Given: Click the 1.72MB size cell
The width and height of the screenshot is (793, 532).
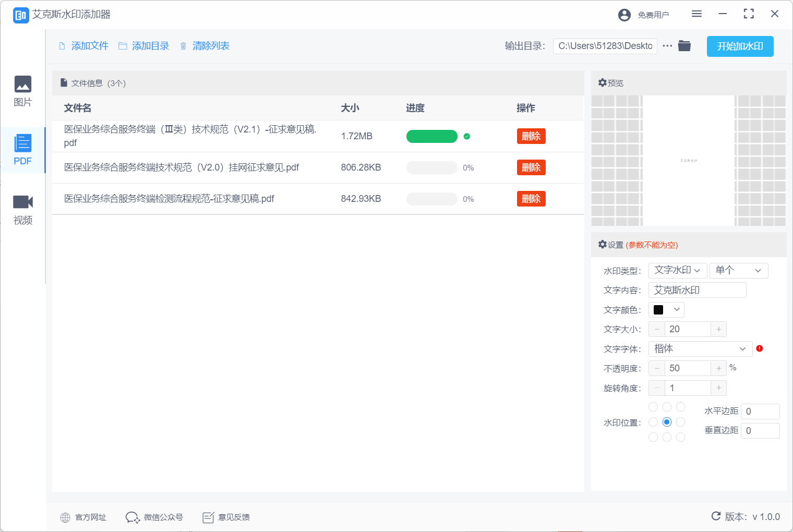Looking at the screenshot, I should point(357,136).
